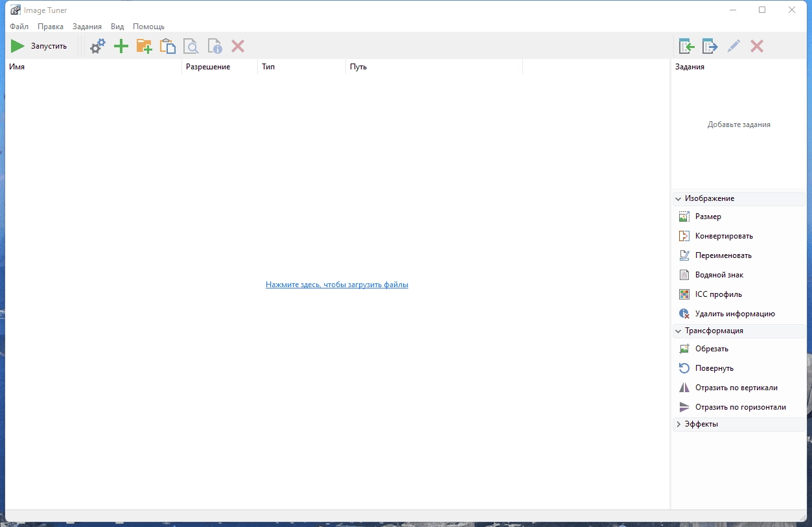Click the Размер task icon
The width and height of the screenshot is (812, 527).
click(x=684, y=217)
